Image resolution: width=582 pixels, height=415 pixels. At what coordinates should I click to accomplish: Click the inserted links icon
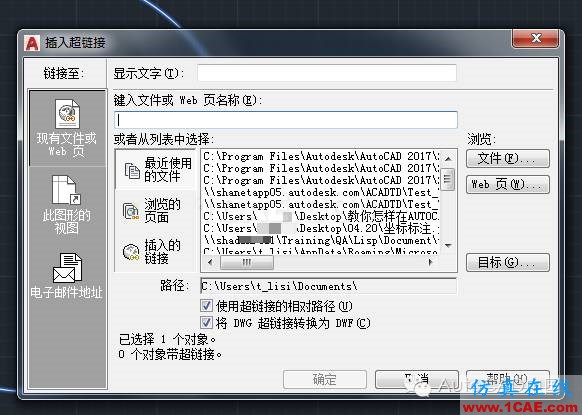click(x=131, y=252)
